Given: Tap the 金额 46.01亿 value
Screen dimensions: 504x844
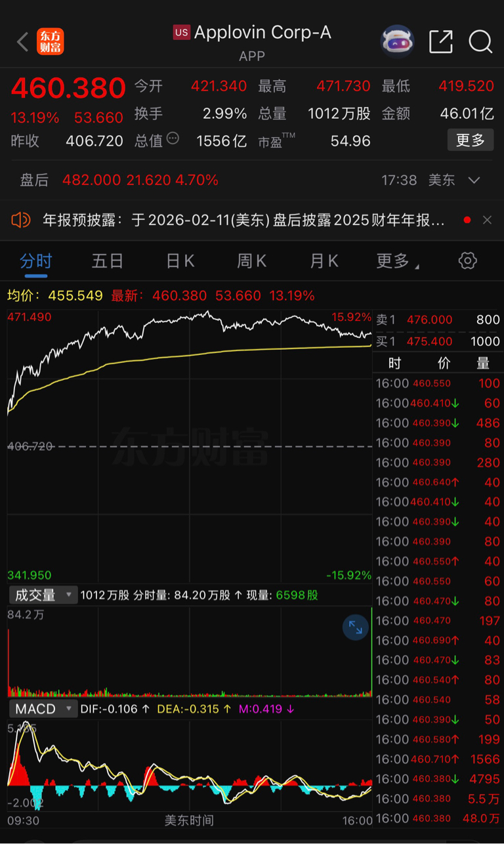Looking at the screenshot, I should [x=467, y=114].
